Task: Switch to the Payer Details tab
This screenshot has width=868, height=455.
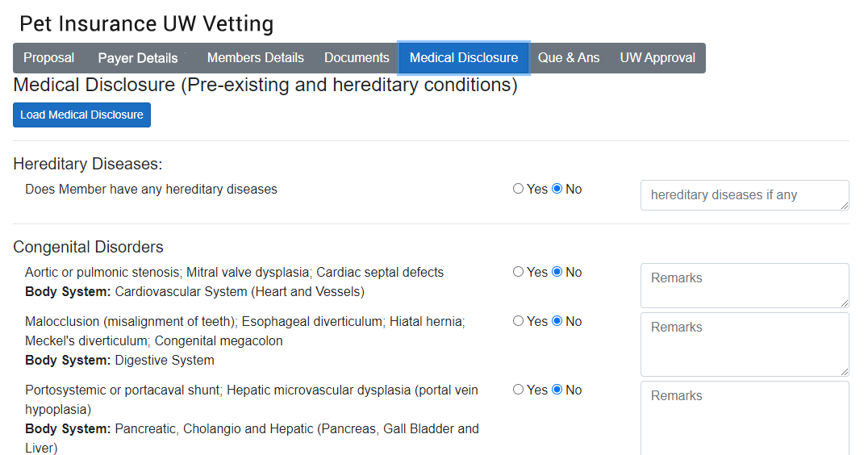Action: pyautogui.click(x=138, y=58)
